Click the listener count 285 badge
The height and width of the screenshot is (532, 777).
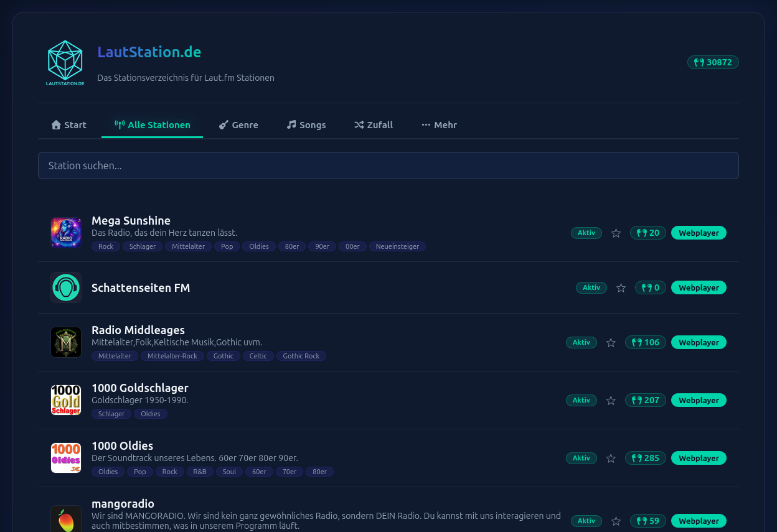(x=645, y=458)
